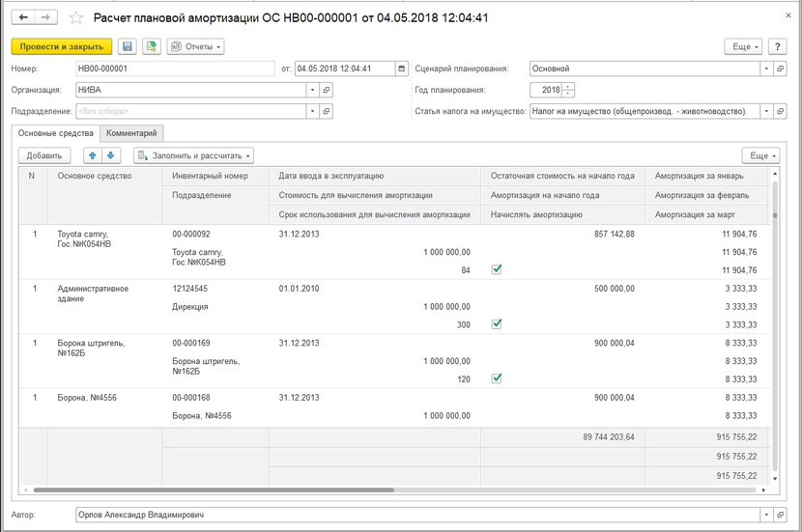Expand Заполнить и рассчитать dropdown
802x532 pixels.
[194, 155]
